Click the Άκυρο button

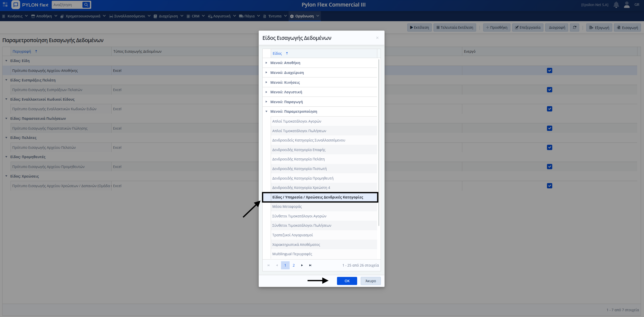[x=371, y=281]
